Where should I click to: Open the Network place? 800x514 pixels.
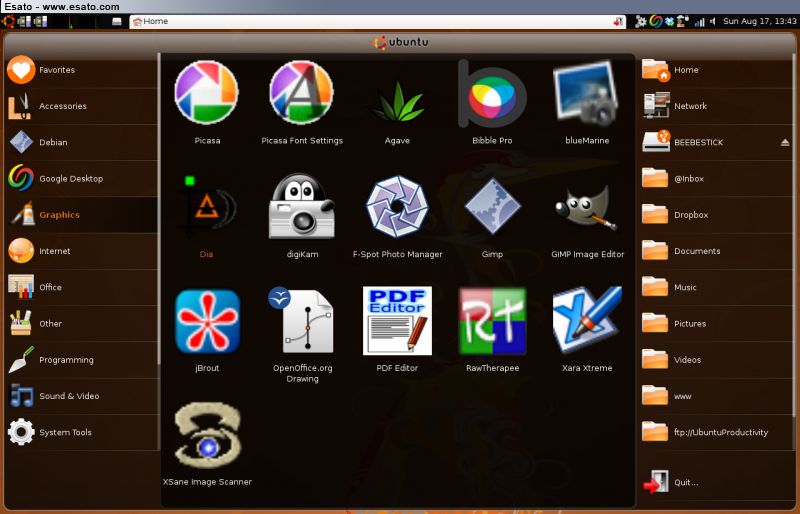coord(716,106)
